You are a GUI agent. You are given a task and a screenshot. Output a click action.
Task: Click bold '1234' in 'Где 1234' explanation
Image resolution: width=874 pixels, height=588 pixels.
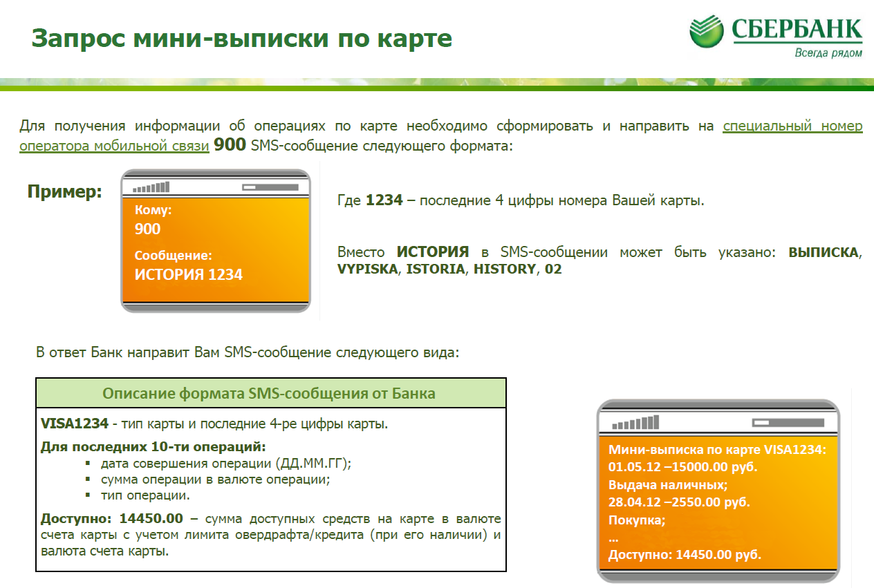coord(384,201)
